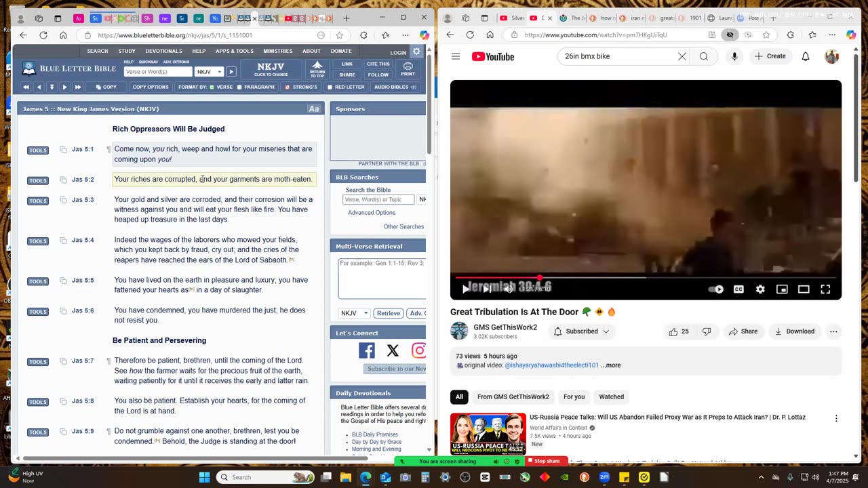Open Copy Options menu
The image size is (868, 488).
point(151,87)
